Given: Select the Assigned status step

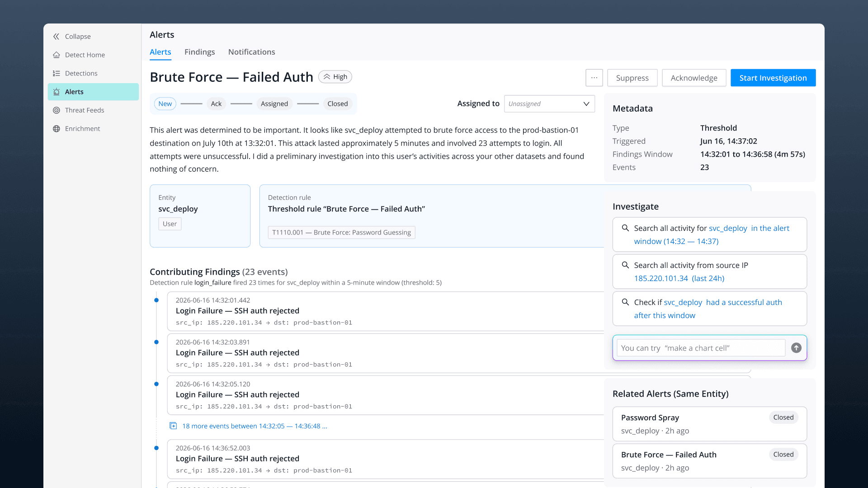Looking at the screenshot, I should (274, 104).
